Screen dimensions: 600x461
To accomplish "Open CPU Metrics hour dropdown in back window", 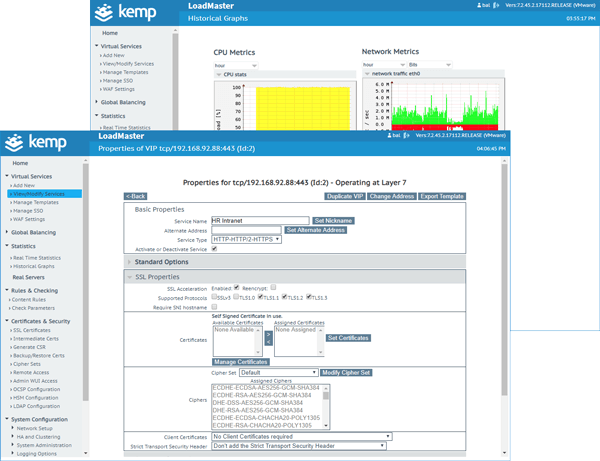I will pyautogui.click(x=235, y=65).
